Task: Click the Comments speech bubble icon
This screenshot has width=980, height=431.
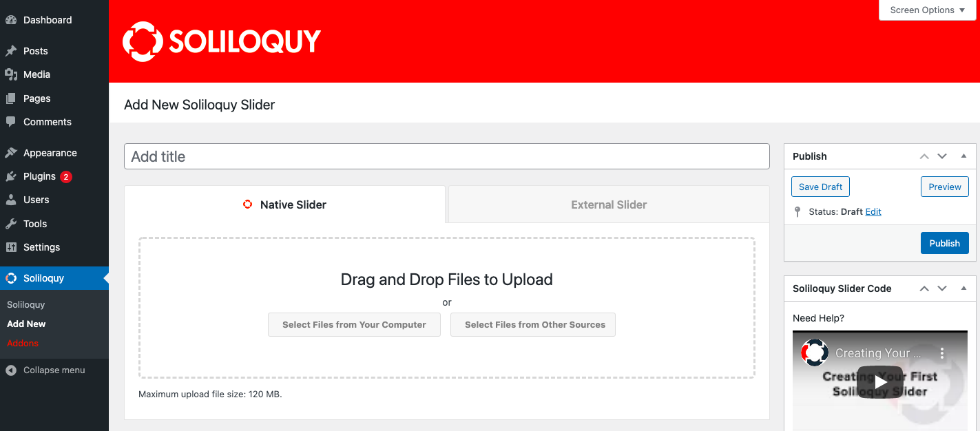Action: [11, 122]
